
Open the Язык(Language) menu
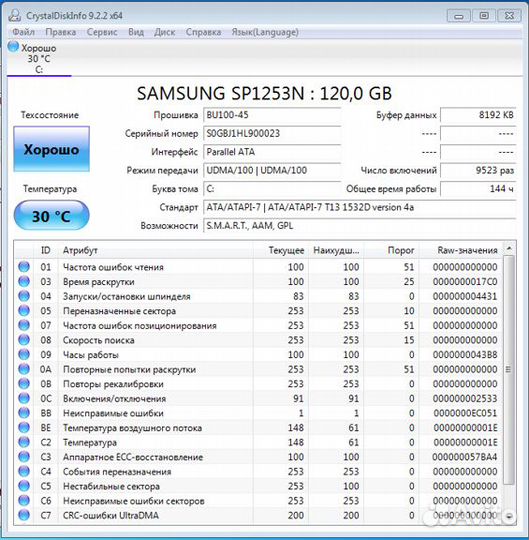click(x=265, y=32)
